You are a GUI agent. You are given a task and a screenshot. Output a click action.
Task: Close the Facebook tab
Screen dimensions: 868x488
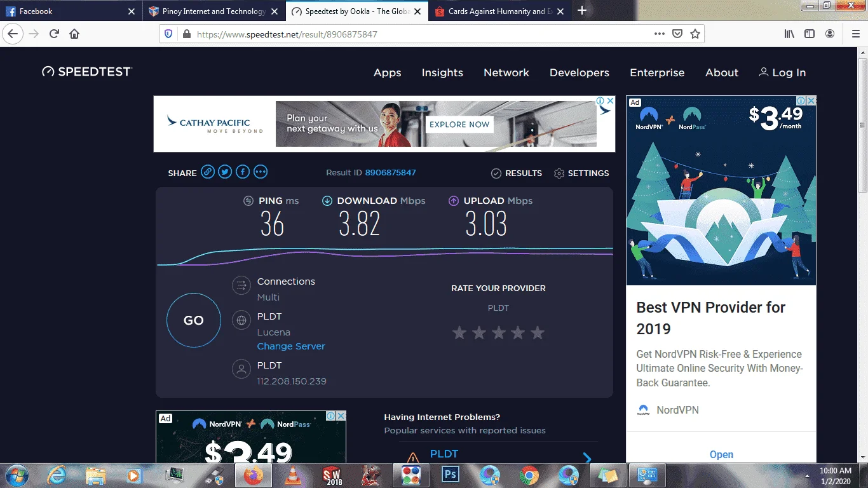132,11
